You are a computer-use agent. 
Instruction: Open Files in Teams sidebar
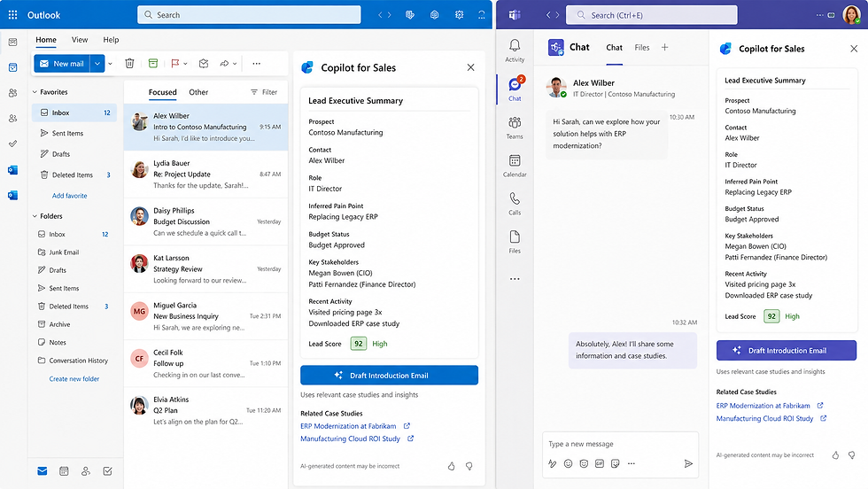(515, 242)
